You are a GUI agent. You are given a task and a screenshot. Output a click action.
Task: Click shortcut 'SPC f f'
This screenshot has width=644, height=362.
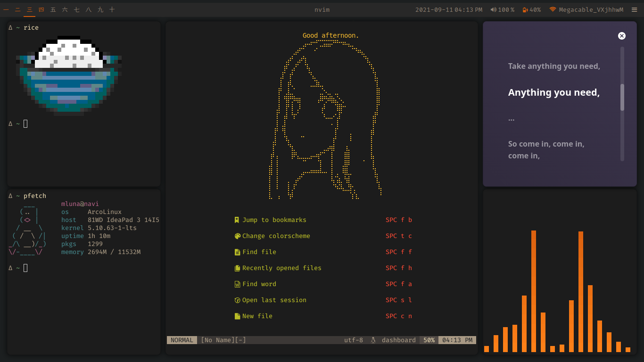pyautogui.click(x=399, y=252)
